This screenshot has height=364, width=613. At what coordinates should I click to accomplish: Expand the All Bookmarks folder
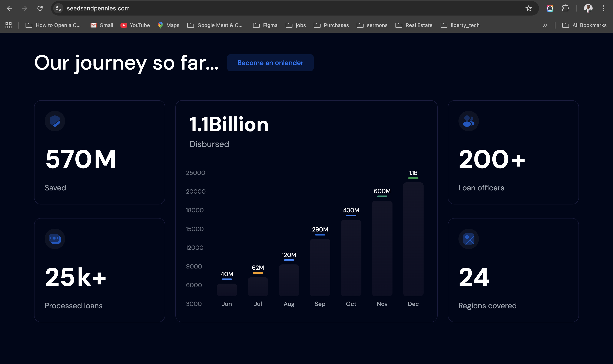pos(584,25)
